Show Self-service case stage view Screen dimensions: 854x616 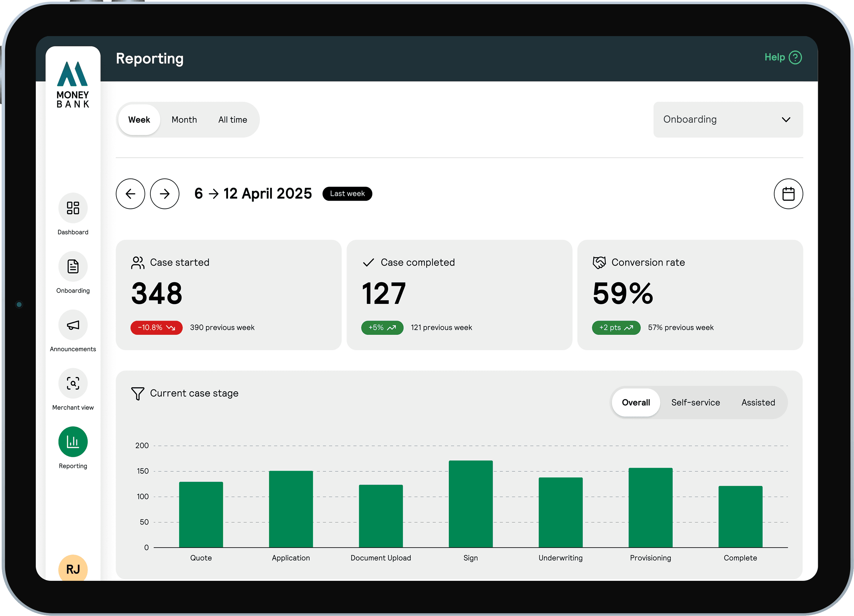[x=695, y=402]
